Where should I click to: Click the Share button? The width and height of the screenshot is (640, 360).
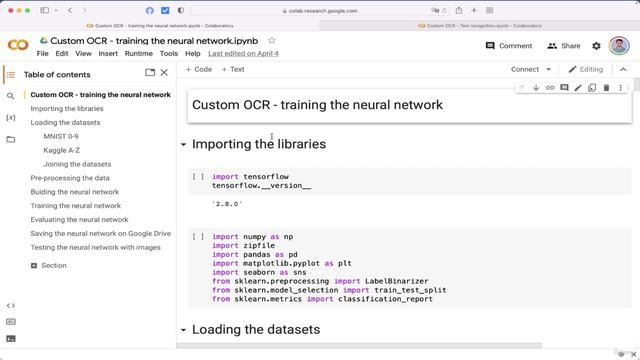[x=564, y=46]
